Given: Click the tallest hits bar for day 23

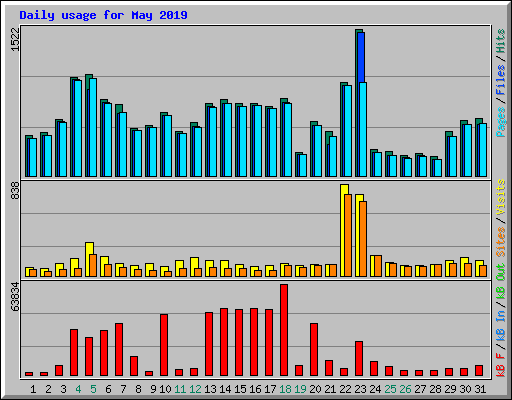Looking at the screenshot, I should (x=357, y=103).
